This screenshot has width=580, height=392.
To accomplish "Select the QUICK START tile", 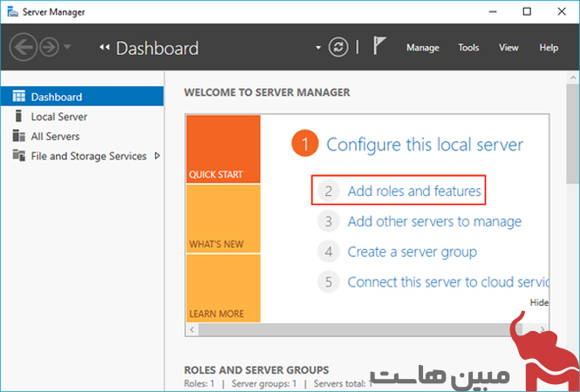I will (x=223, y=149).
